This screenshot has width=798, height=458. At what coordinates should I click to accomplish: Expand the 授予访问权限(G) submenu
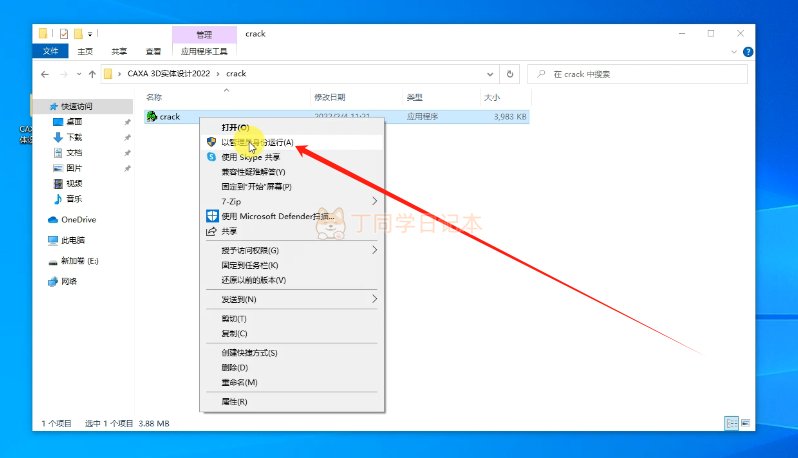[x=375, y=250]
